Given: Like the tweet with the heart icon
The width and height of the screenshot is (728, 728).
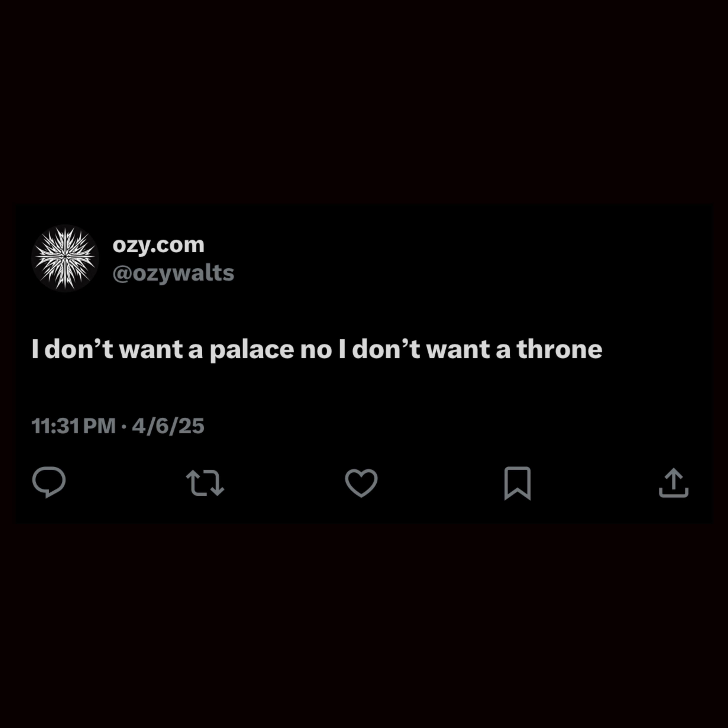Looking at the screenshot, I should (361, 483).
